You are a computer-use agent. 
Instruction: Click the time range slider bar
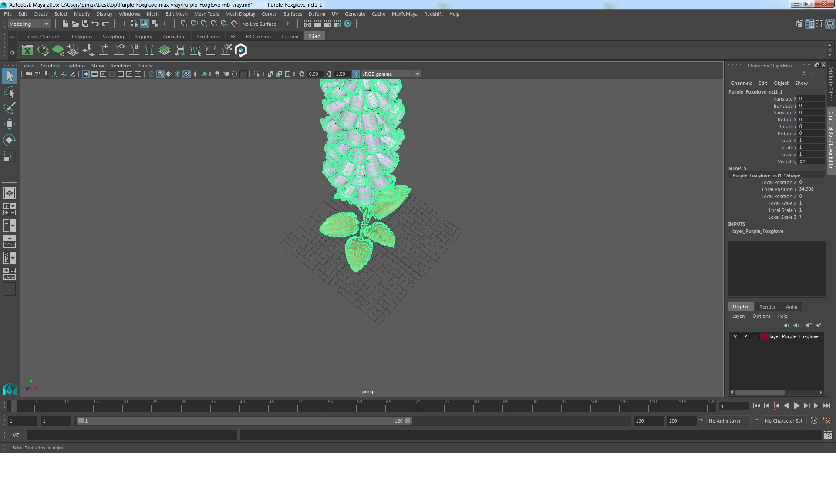tap(244, 421)
